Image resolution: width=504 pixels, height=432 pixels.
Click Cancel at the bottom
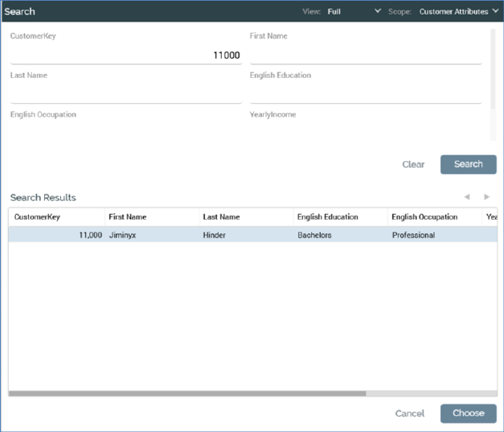coord(409,413)
